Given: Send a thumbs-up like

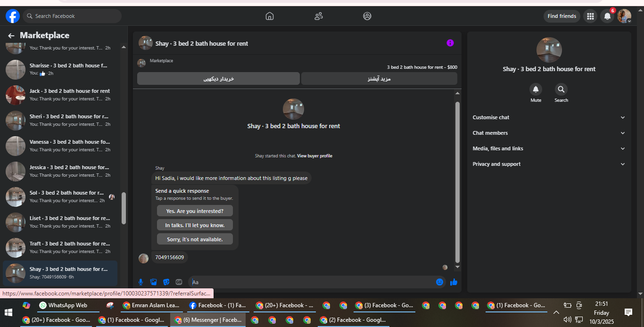Looking at the screenshot, I should pyautogui.click(x=454, y=282).
